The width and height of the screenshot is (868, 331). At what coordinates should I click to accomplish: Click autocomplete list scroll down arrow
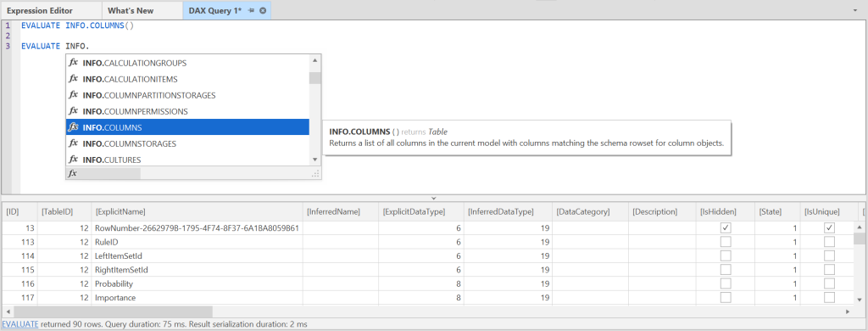(x=315, y=160)
